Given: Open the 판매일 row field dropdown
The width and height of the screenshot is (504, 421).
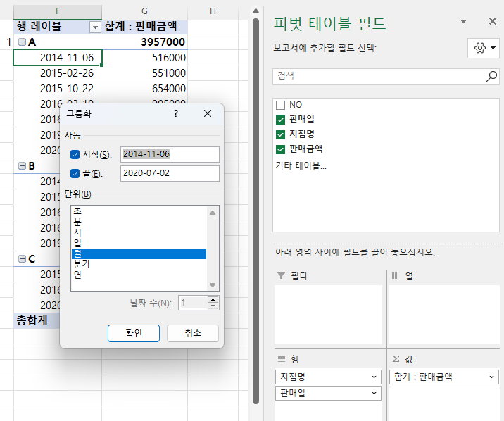Looking at the screenshot, I should tap(374, 393).
